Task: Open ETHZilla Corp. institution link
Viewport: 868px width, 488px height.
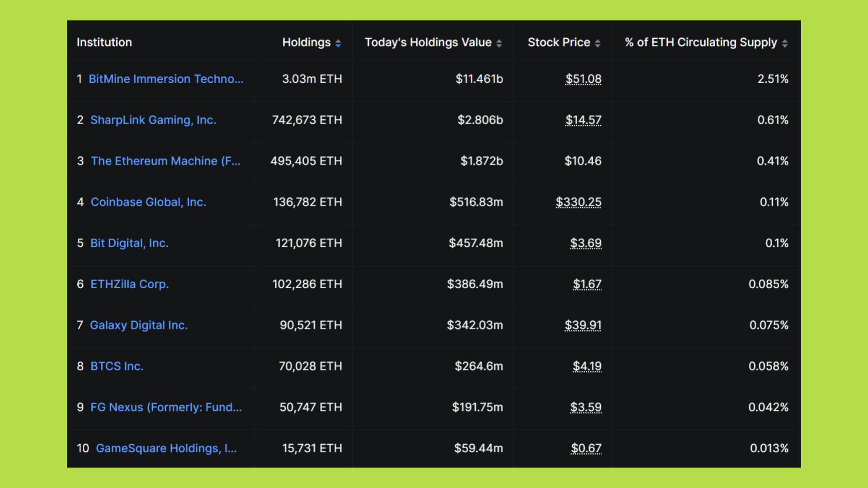Action: coord(129,284)
